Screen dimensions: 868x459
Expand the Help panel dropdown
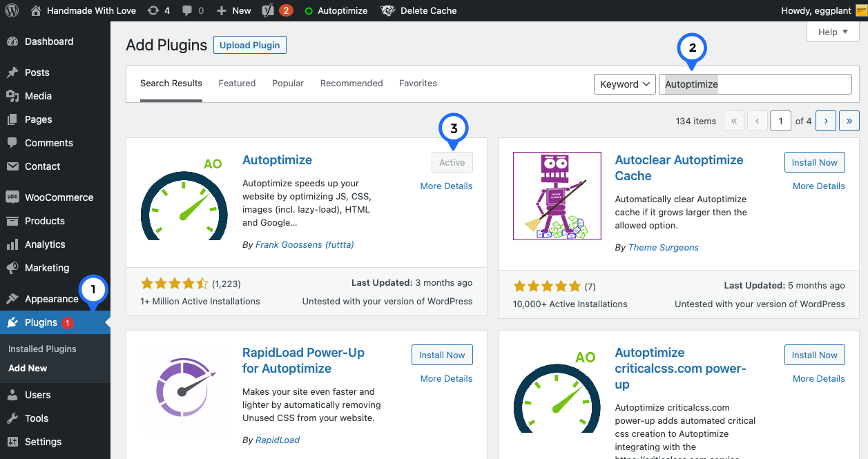[x=831, y=32]
